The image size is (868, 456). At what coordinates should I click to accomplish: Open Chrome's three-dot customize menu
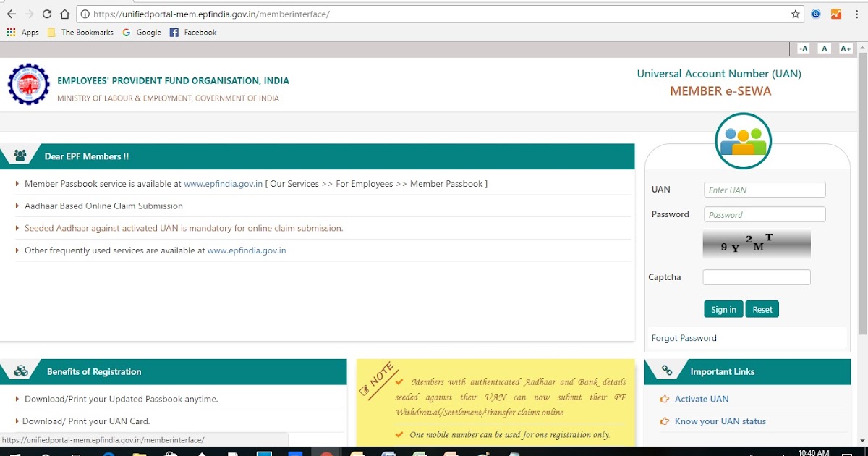click(858, 13)
